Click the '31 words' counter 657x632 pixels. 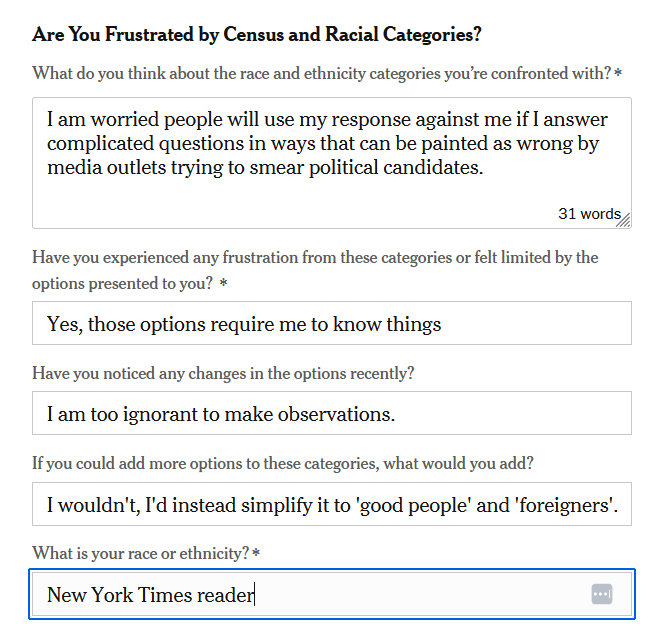tap(588, 214)
